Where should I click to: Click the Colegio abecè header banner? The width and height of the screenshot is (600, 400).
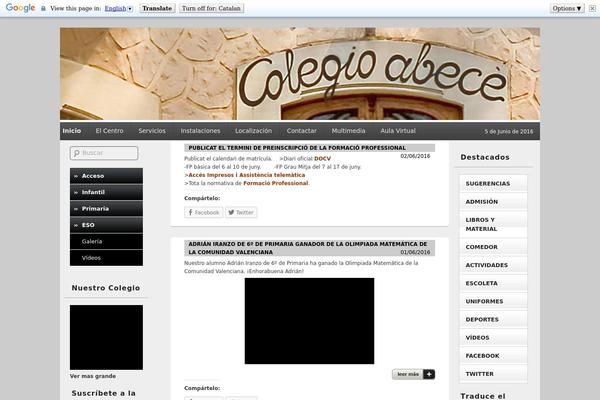(300, 74)
